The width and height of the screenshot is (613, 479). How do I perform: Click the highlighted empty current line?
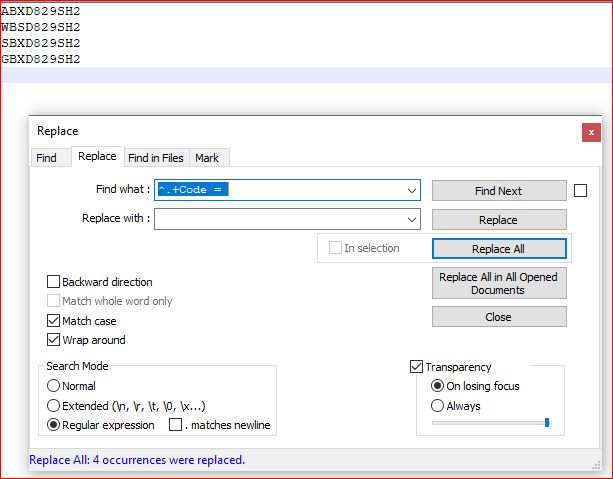pos(306,75)
